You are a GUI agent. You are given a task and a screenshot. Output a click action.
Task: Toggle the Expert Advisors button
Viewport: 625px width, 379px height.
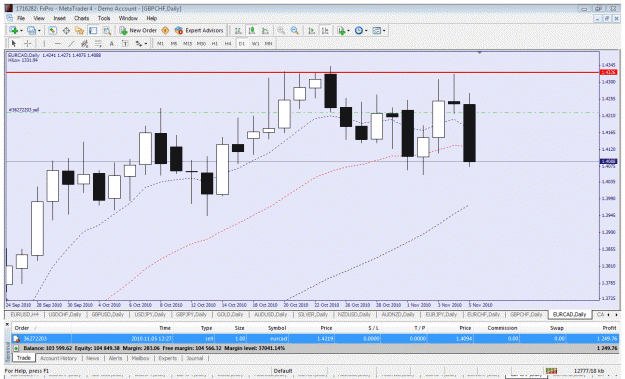(199, 31)
